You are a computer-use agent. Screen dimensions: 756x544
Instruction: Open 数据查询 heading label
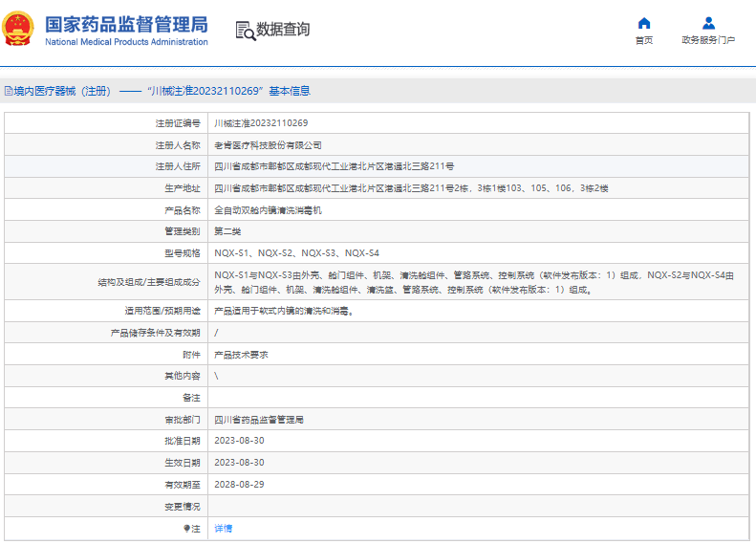[x=283, y=30]
